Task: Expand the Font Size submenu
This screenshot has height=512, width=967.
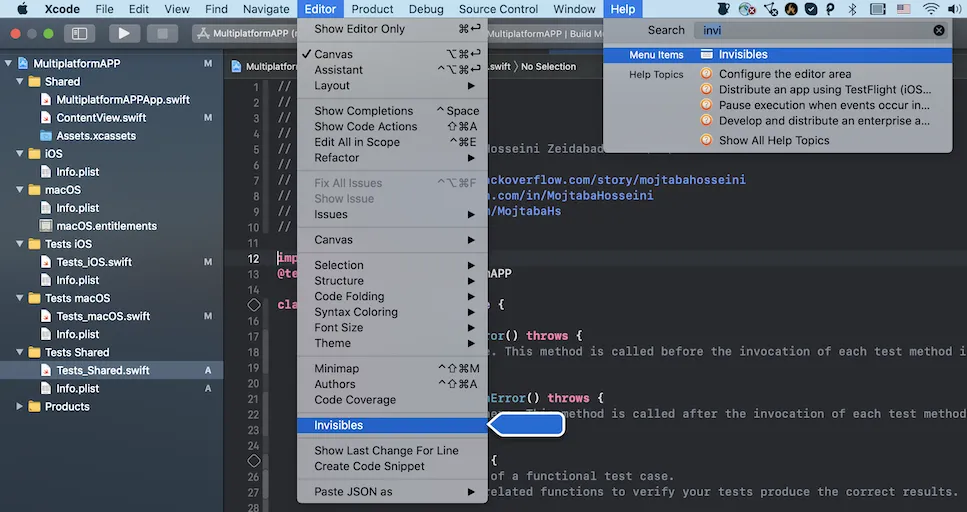Action: point(392,328)
